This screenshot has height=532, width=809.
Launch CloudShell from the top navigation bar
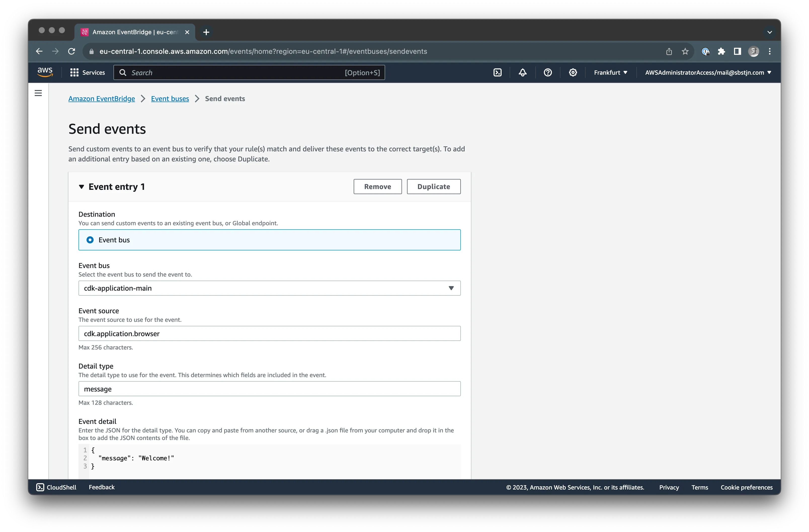pos(497,72)
